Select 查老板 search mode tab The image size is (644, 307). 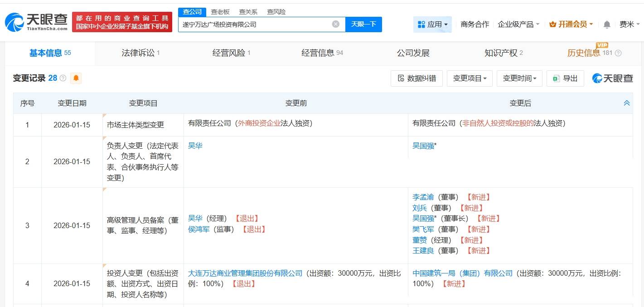[x=220, y=12]
